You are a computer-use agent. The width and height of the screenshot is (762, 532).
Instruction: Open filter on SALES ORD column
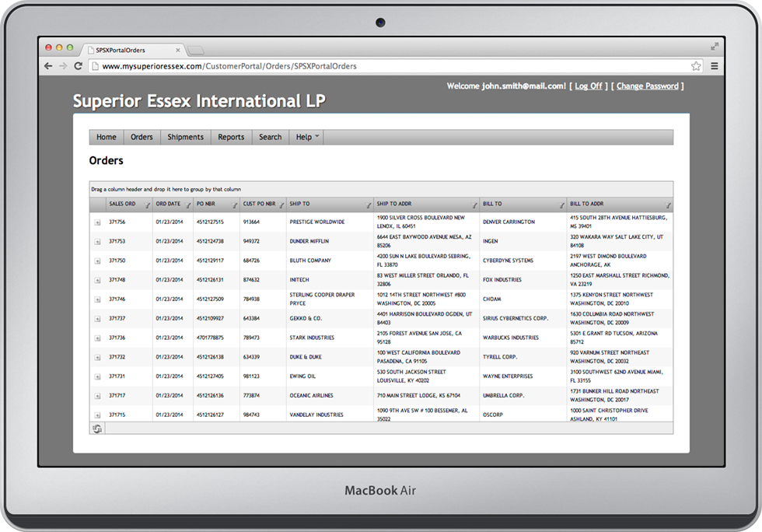pos(148,205)
